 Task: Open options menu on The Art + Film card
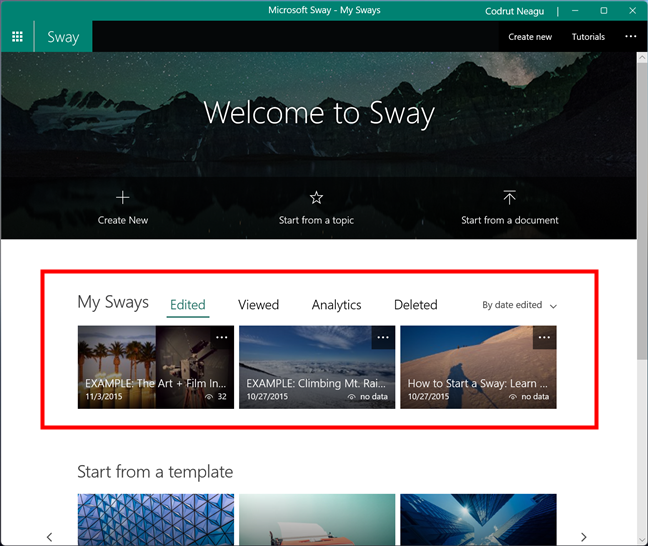click(222, 337)
